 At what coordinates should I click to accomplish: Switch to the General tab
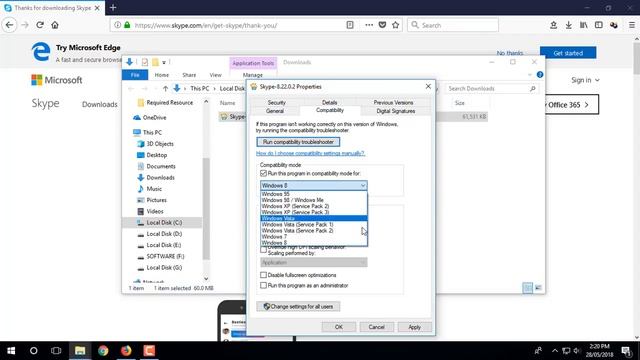point(275,111)
